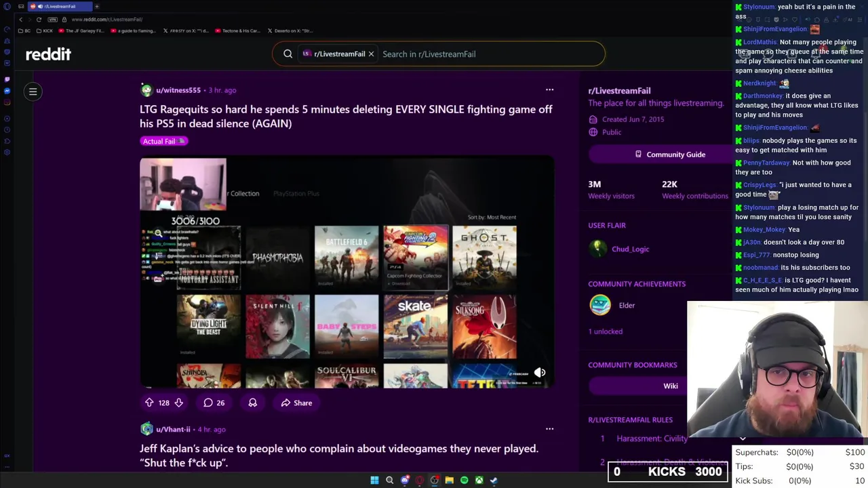Give award on the LTG post

tap(252, 403)
